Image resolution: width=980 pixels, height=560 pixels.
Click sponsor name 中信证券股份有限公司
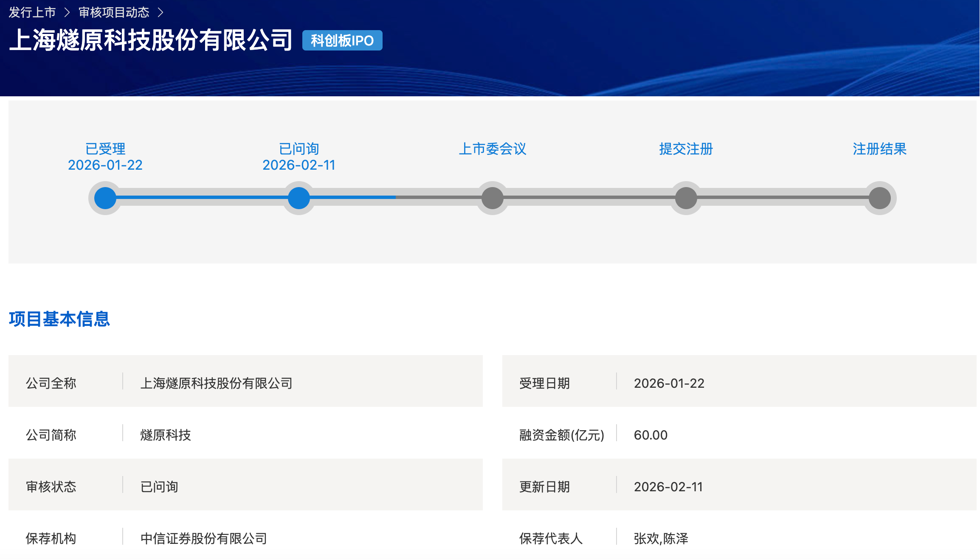coord(204,538)
